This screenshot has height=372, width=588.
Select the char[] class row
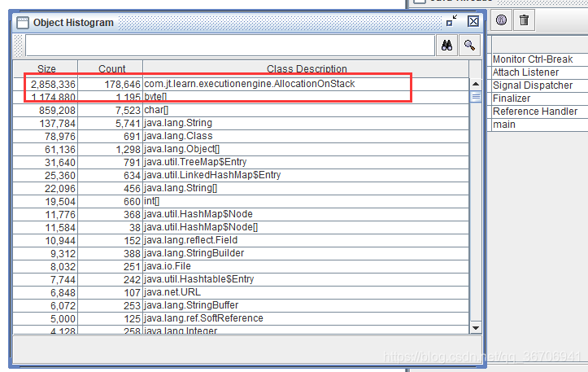pos(241,111)
